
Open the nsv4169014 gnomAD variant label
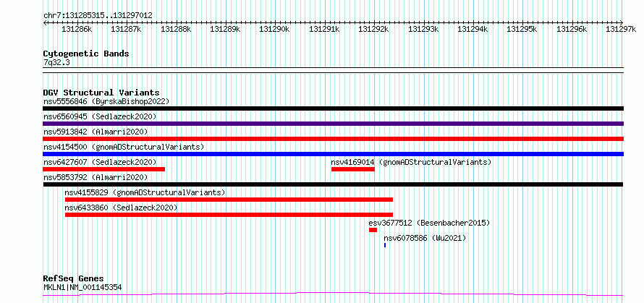pyautogui.click(x=411, y=162)
